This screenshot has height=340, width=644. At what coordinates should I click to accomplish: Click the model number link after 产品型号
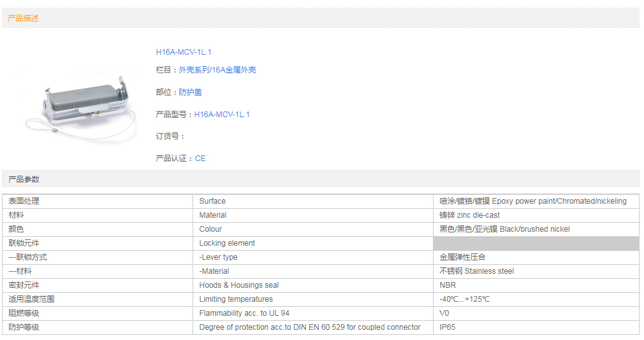(x=222, y=115)
